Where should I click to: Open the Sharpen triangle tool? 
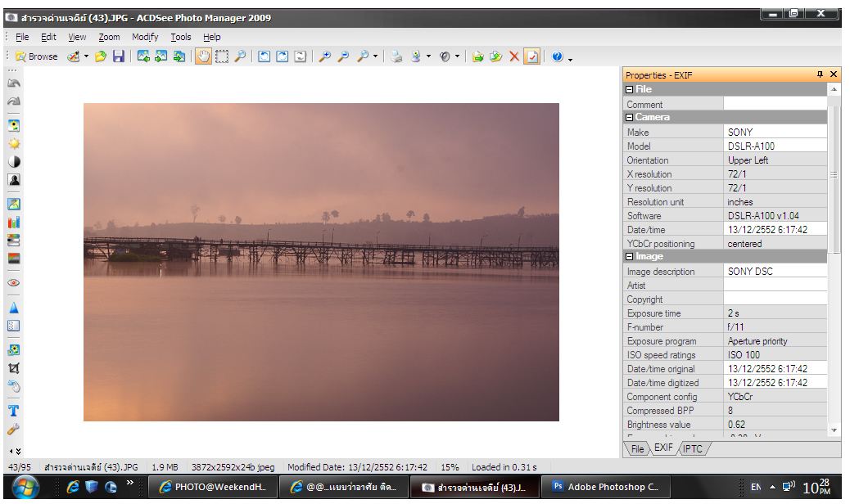(14, 308)
